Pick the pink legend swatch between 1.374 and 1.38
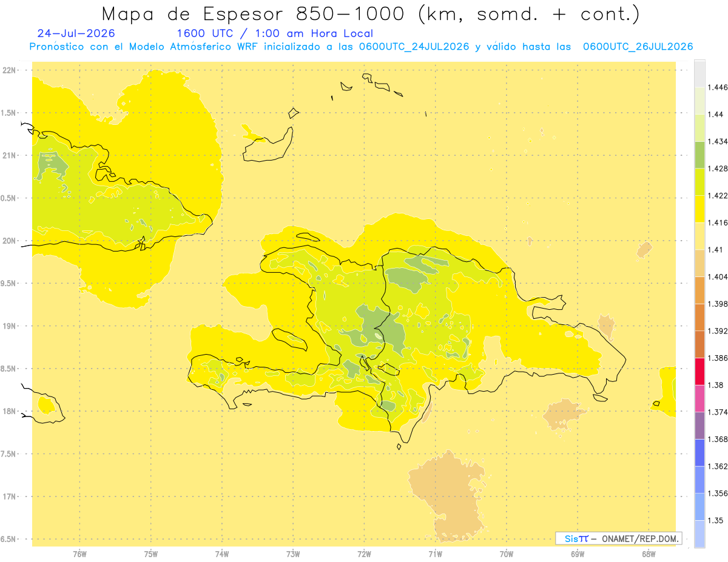The image size is (728, 562). tap(699, 398)
